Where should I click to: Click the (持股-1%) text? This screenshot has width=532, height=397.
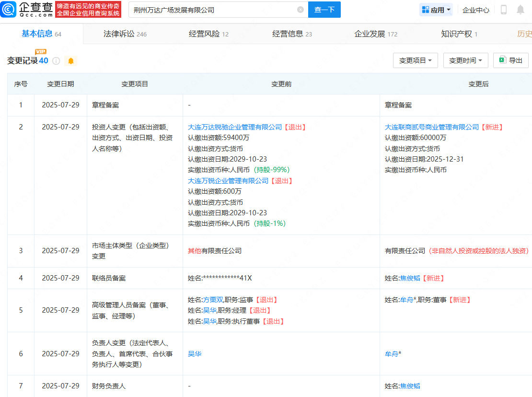(270, 223)
